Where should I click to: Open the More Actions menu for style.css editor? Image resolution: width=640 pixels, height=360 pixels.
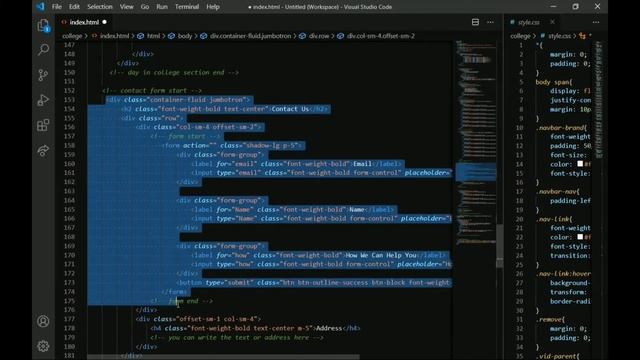point(596,22)
